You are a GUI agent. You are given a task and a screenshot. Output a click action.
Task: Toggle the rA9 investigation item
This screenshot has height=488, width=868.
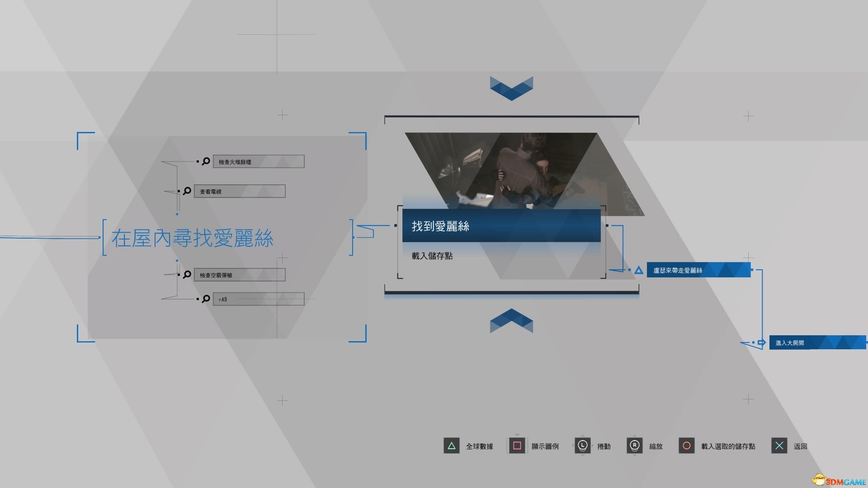pos(258,299)
